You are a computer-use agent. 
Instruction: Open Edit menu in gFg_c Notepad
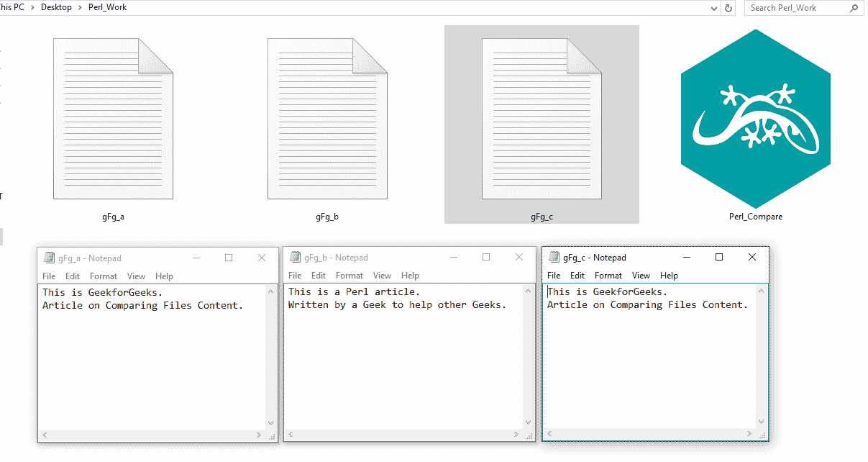pos(577,276)
